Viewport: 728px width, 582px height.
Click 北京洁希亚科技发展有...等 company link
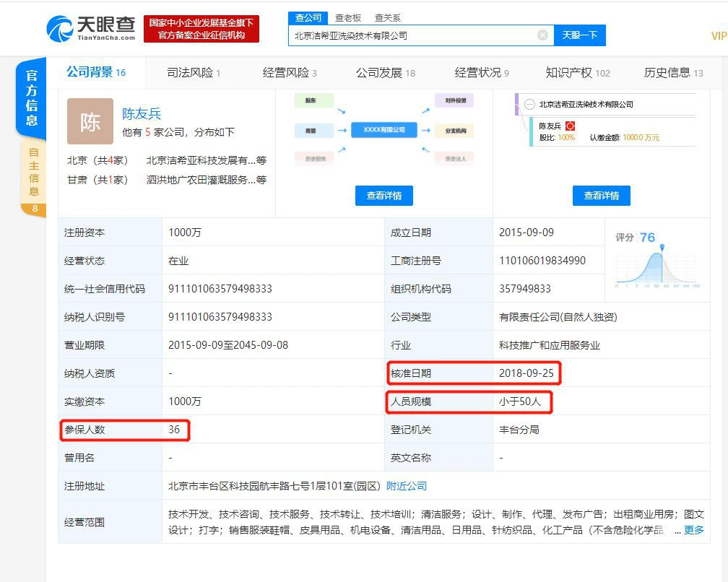pos(207,160)
